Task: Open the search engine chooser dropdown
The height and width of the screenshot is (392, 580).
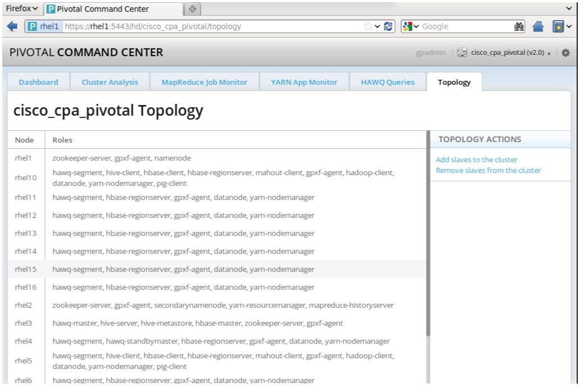Action: tap(416, 26)
